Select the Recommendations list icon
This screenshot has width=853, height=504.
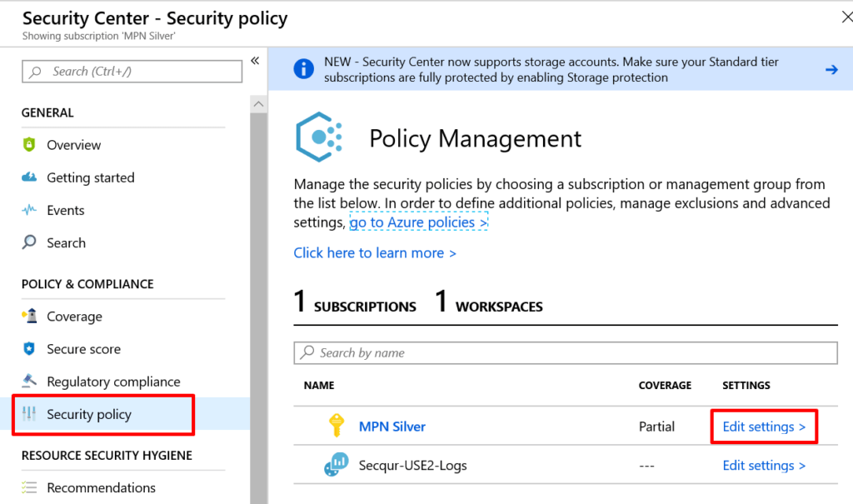(x=30, y=487)
